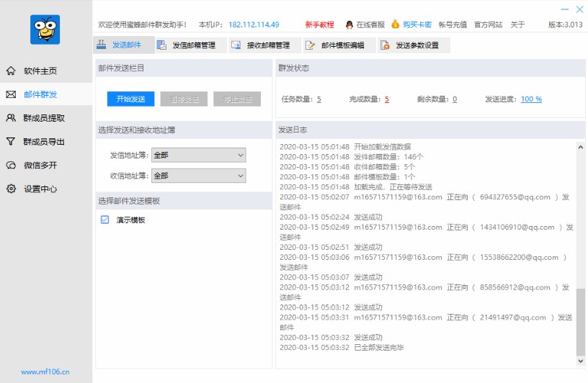Open the 收信地址簿 dropdown
This screenshot has width=588, height=383.
click(198, 176)
